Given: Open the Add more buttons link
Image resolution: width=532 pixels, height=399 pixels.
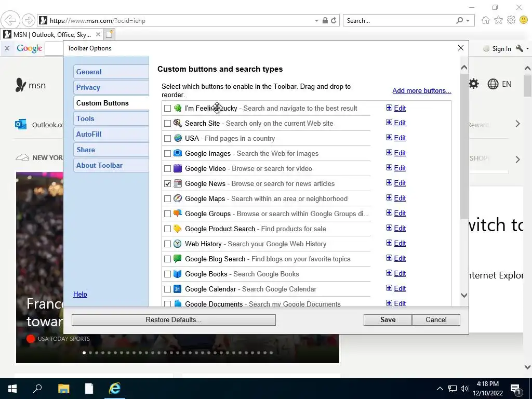Looking at the screenshot, I should coord(422,90).
